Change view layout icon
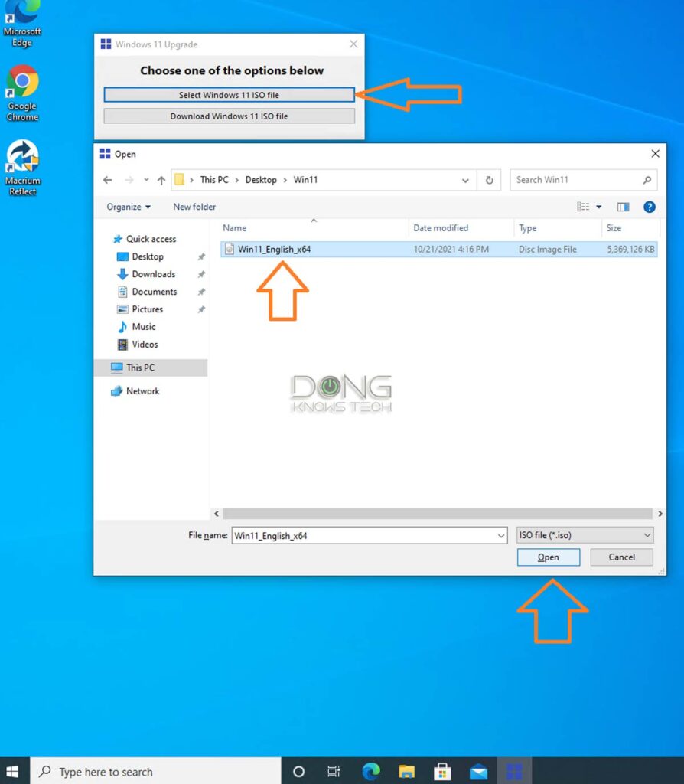Viewport: 684px width, 784px height. 583,207
